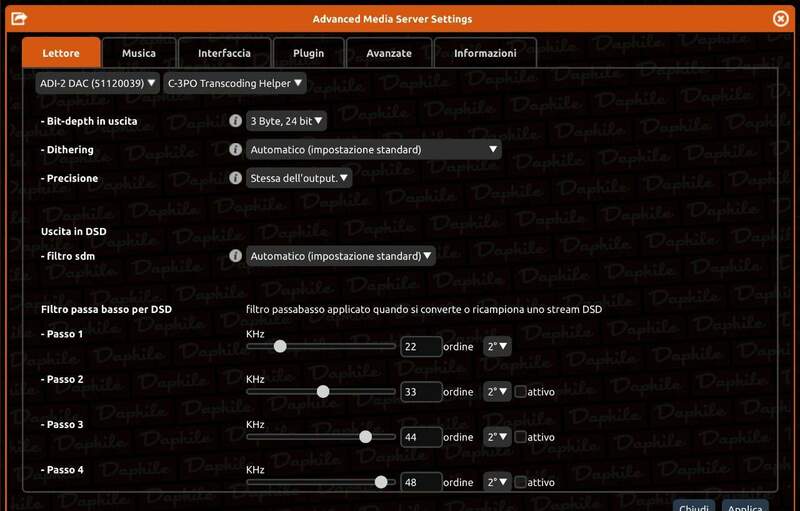Image resolution: width=800 pixels, height=511 pixels.
Task: Click the pop-out icon in title bar
Action: pyautogui.click(x=18, y=18)
